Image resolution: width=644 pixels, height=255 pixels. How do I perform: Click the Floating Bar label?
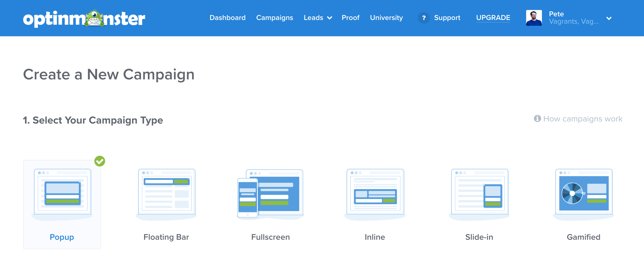[166, 237]
